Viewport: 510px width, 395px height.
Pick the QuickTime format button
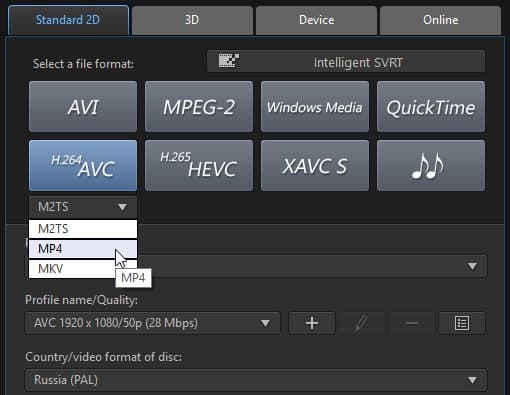431,107
